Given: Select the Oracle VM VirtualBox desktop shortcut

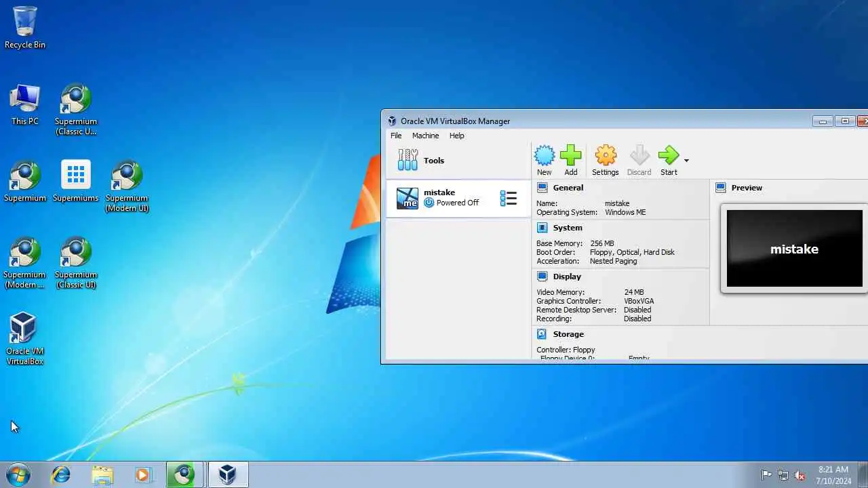Looking at the screenshot, I should click(25, 339).
